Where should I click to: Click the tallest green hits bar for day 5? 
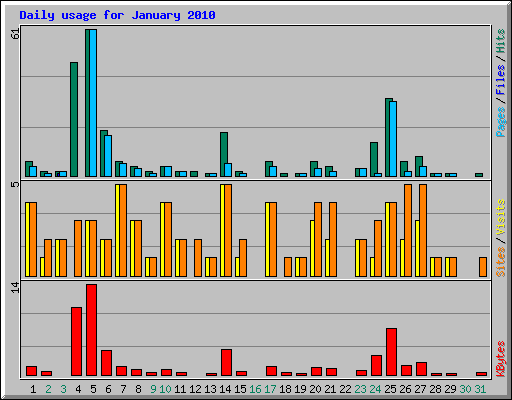click(x=87, y=103)
